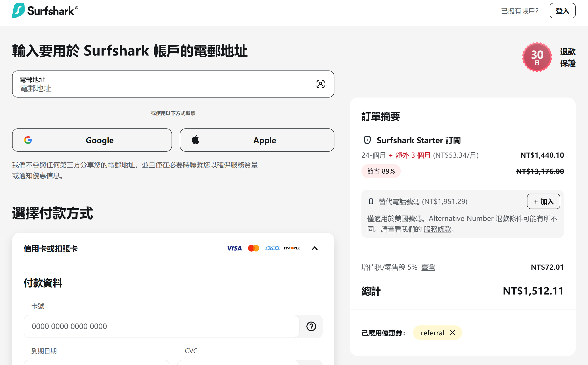
Task: Click the 付款資料 heading
Action: click(43, 283)
